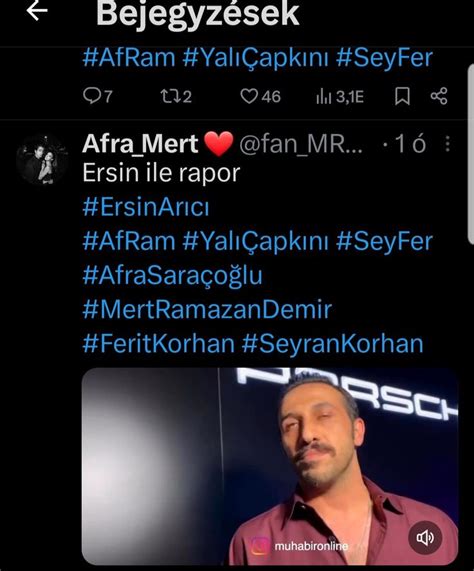Tap the #MertRamazanDemir hashtag
The width and height of the screenshot is (474, 571).
click(x=207, y=310)
